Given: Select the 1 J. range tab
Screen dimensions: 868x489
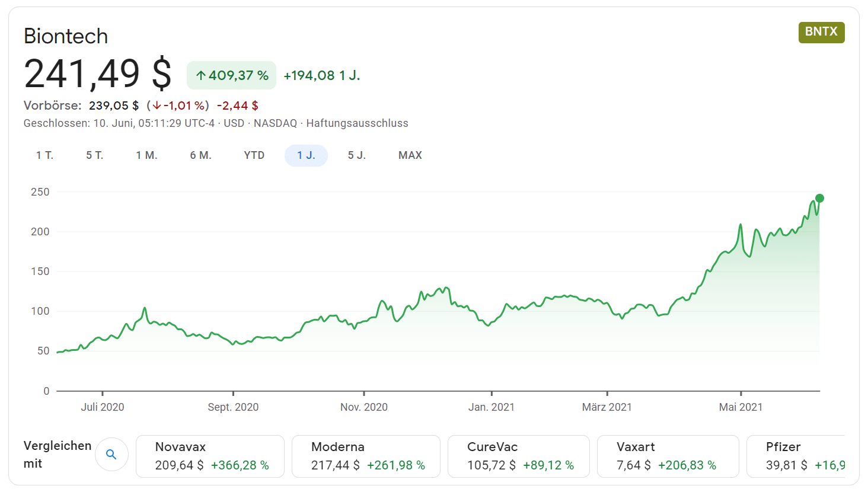Looking at the screenshot, I should coord(306,155).
